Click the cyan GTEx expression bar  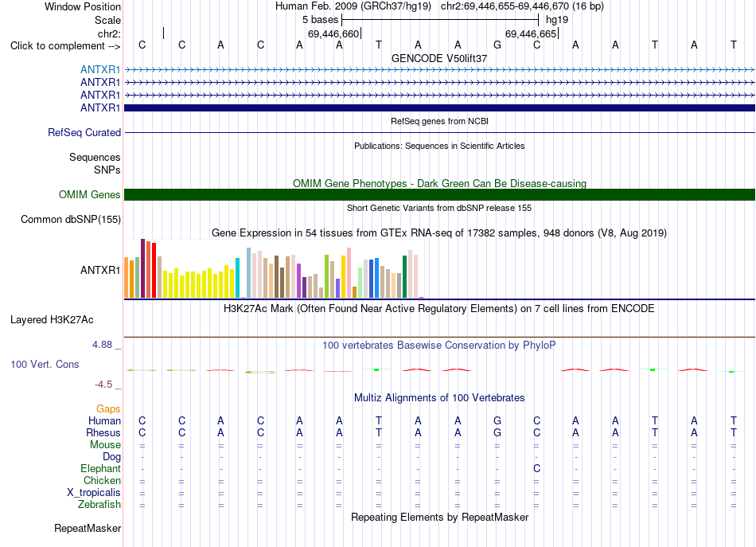click(x=237, y=278)
